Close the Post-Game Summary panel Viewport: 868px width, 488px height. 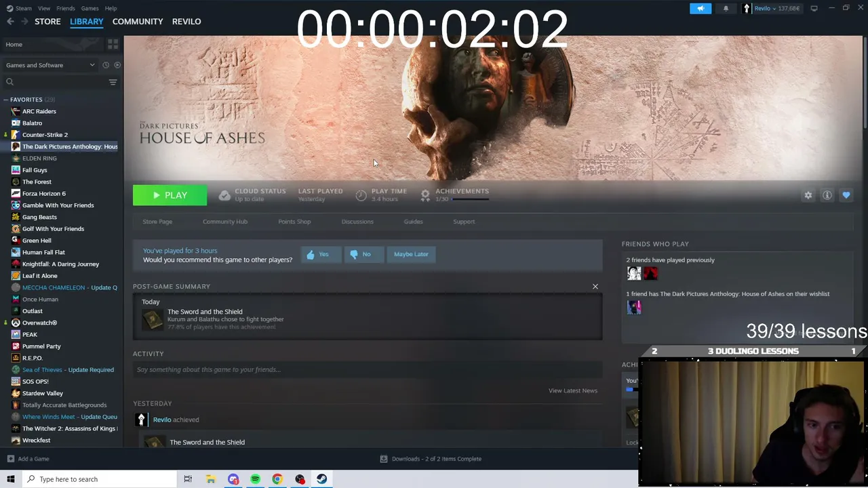pos(595,287)
